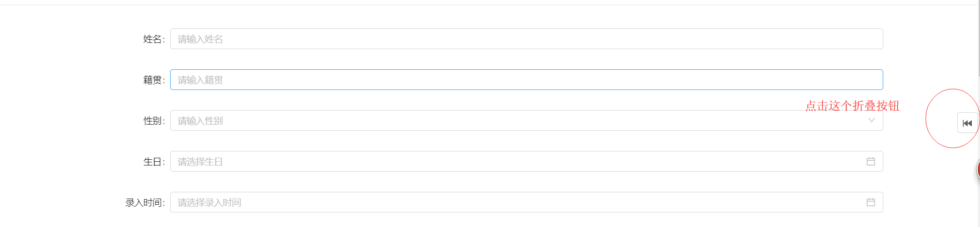The width and height of the screenshot is (980, 227).
Task: Click the vertical scrollbar on right edge
Action: (978, 39)
